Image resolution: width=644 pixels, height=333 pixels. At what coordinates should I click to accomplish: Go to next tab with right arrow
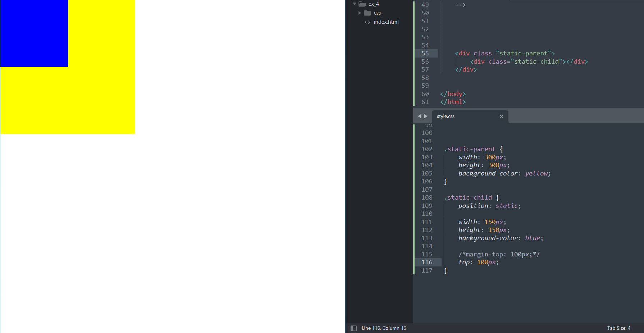(426, 116)
